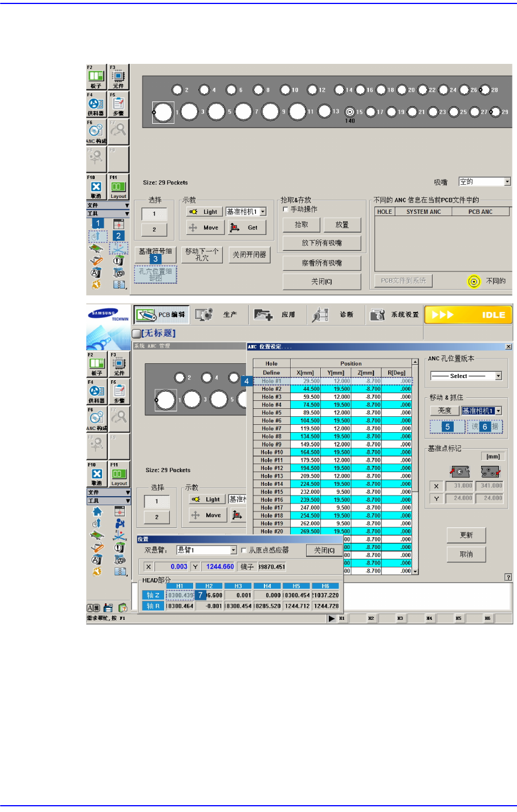Image resolution: width=517 pixels, height=812 pixels.
Task: Click the left fiducial mark icon under 基准点标记
Action: (461, 471)
